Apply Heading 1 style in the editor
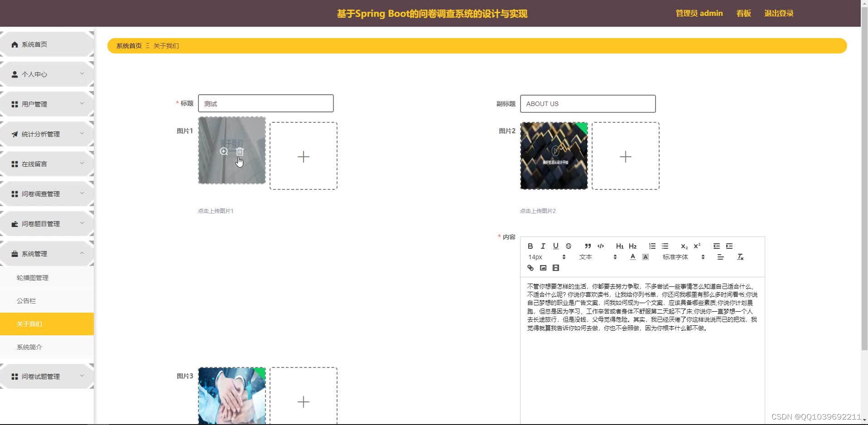868x425 pixels. coord(620,246)
